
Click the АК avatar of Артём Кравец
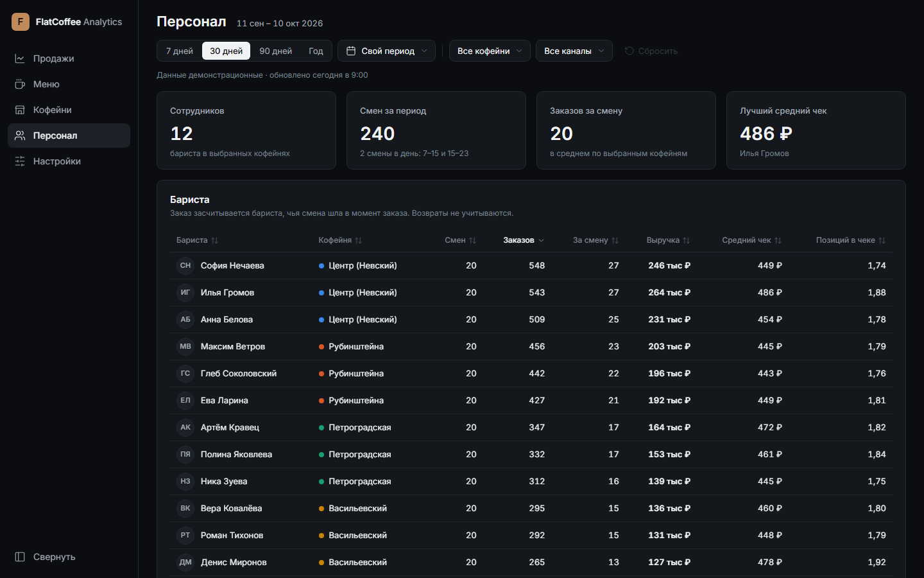pyautogui.click(x=185, y=427)
